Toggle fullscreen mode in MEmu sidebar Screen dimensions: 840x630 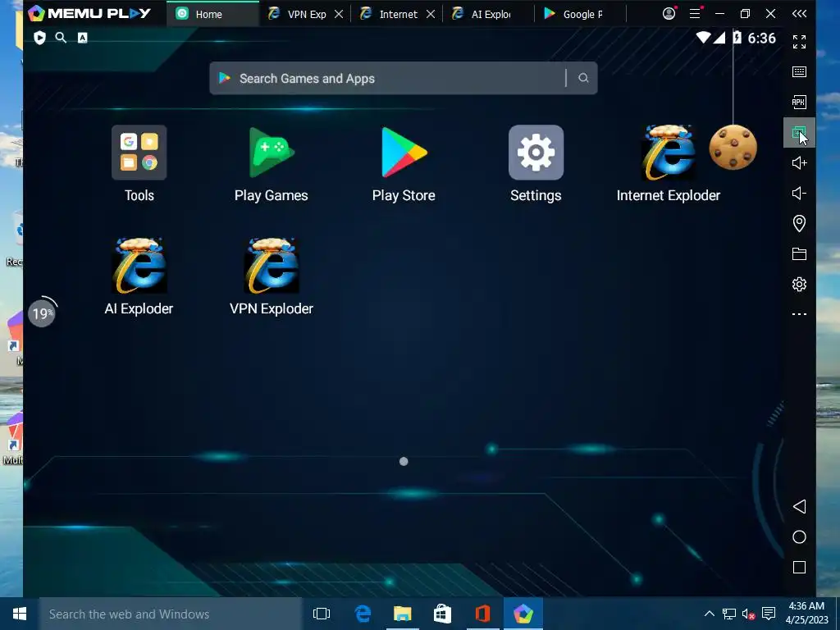[799, 41]
